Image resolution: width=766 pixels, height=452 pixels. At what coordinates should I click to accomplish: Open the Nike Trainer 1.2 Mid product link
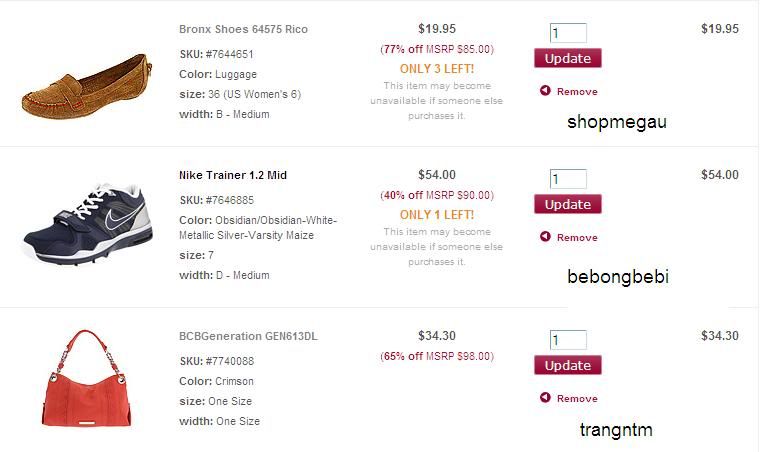[x=233, y=175]
